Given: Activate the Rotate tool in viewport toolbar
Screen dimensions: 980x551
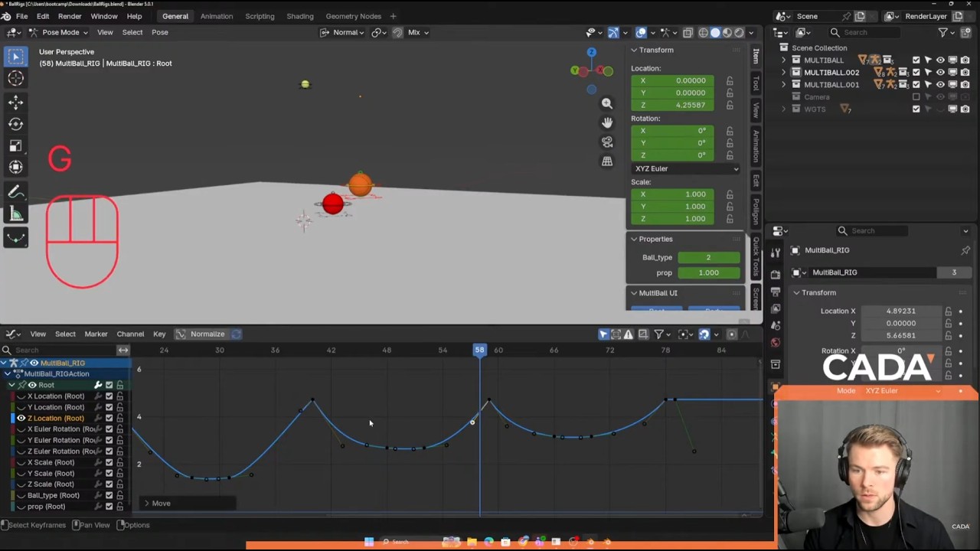Looking at the screenshot, I should pyautogui.click(x=16, y=124).
